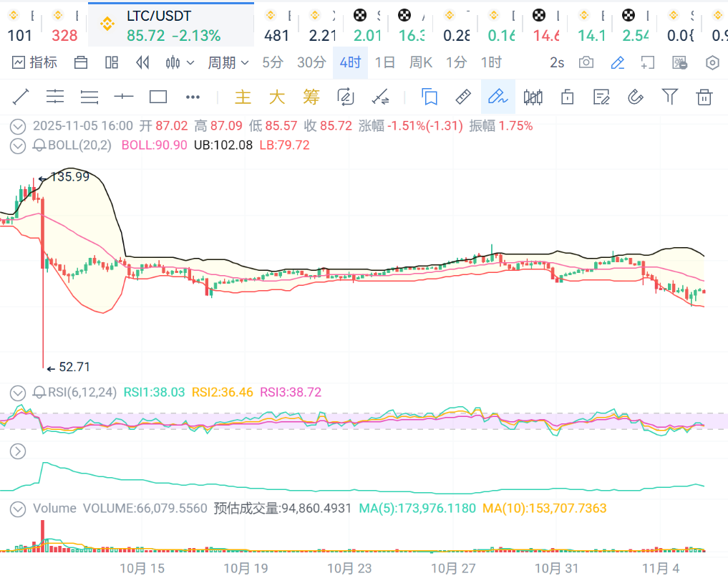Click the funnel filter icon

(669, 97)
